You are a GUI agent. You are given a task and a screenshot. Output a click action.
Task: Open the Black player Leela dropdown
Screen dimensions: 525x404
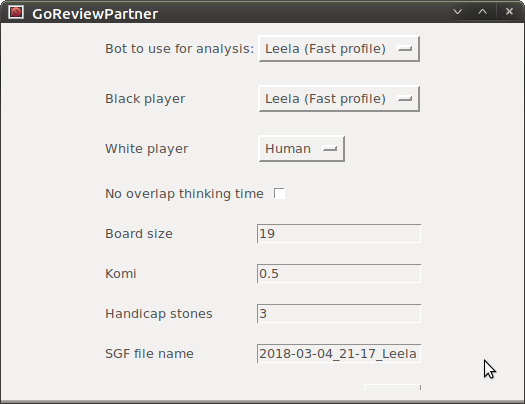[339, 99]
